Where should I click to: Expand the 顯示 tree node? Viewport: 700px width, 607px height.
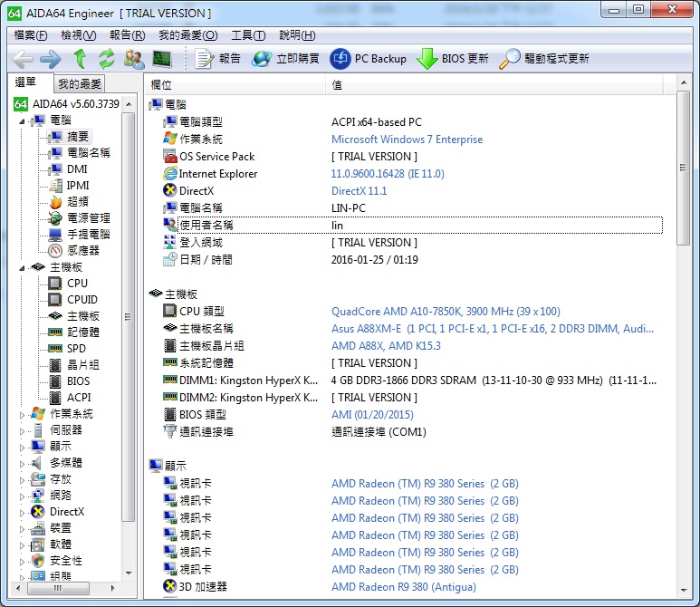22,448
